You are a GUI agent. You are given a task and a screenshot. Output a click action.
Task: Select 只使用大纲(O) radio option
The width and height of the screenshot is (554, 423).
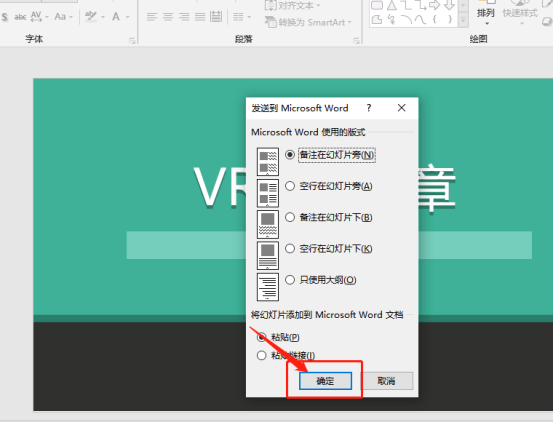point(321,280)
